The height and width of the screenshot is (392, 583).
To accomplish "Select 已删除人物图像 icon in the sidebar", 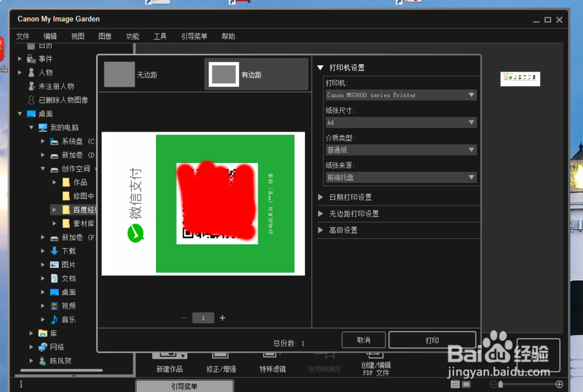I will pos(31,100).
